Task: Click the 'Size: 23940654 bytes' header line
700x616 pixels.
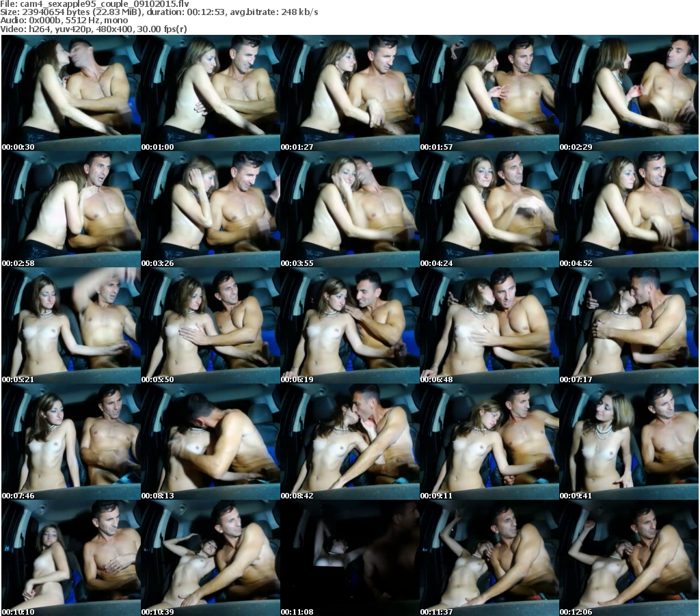Action: tap(159, 12)
